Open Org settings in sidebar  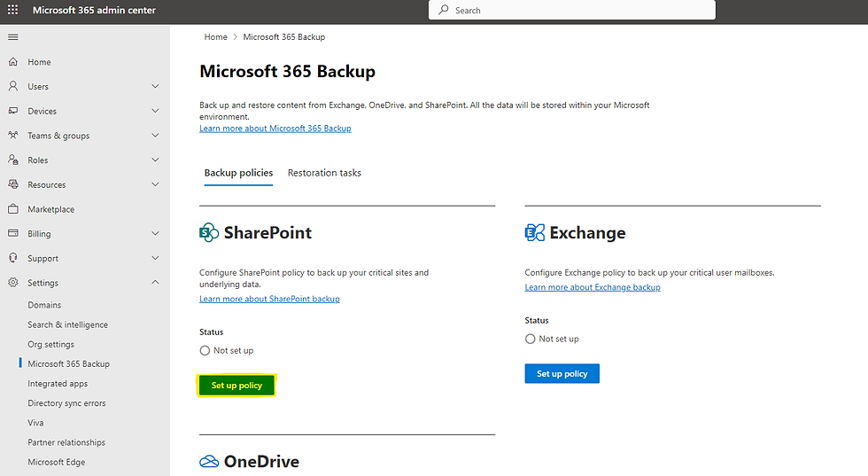point(50,345)
